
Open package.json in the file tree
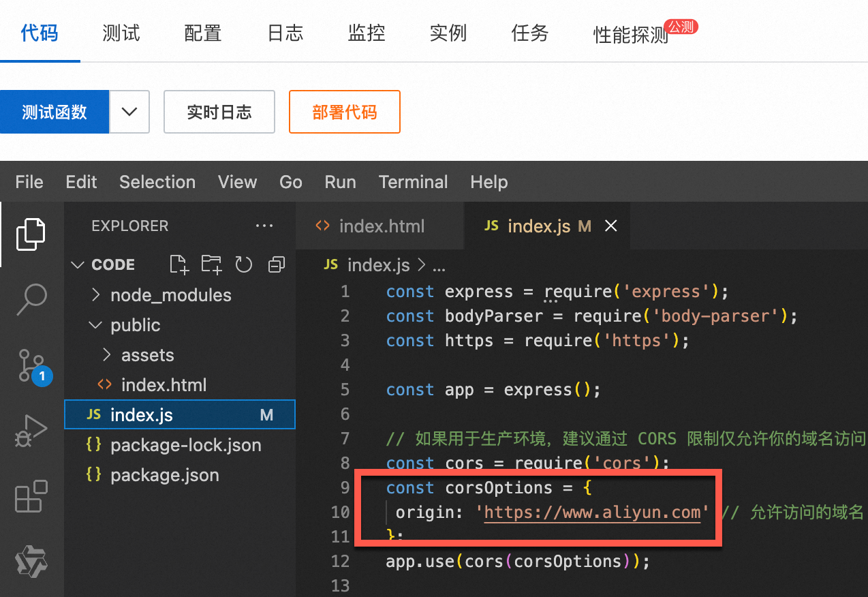pos(164,475)
